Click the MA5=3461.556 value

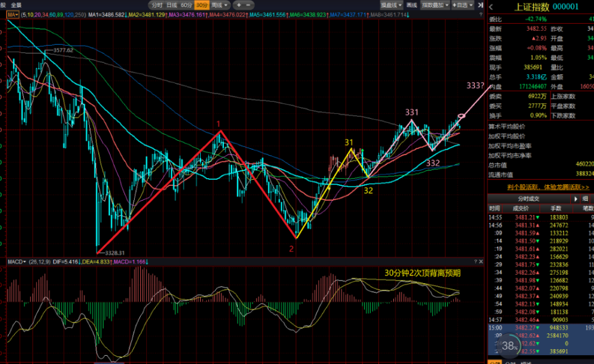[x=268, y=15]
